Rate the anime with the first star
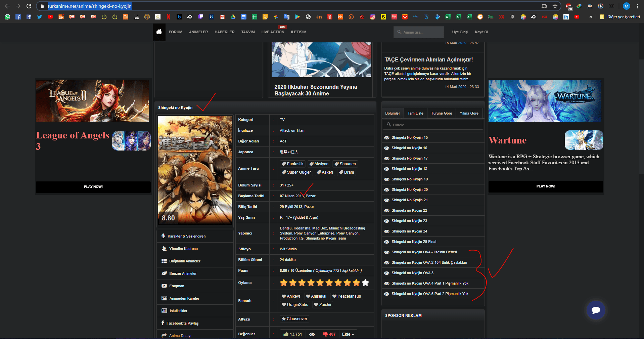The width and height of the screenshot is (644, 339). 284,283
